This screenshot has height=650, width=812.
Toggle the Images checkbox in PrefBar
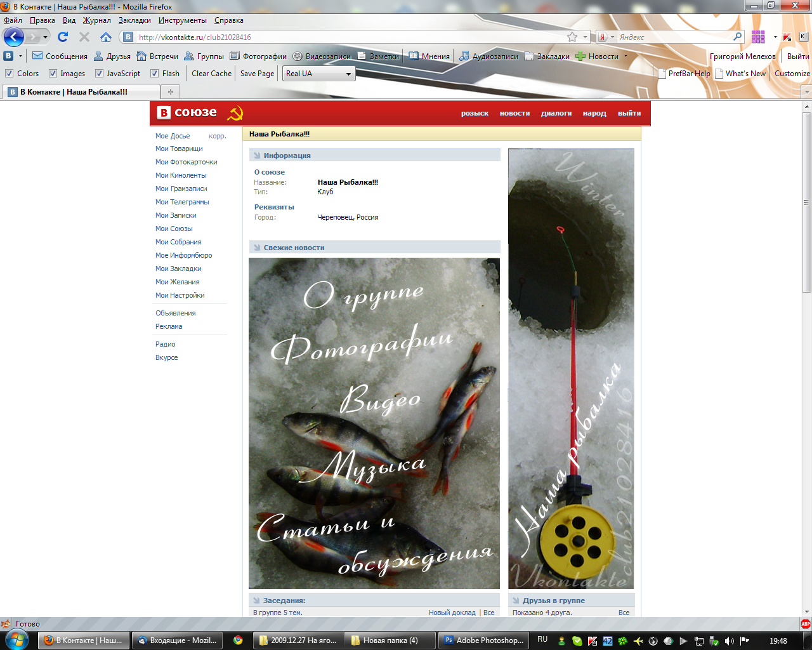pyautogui.click(x=53, y=74)
